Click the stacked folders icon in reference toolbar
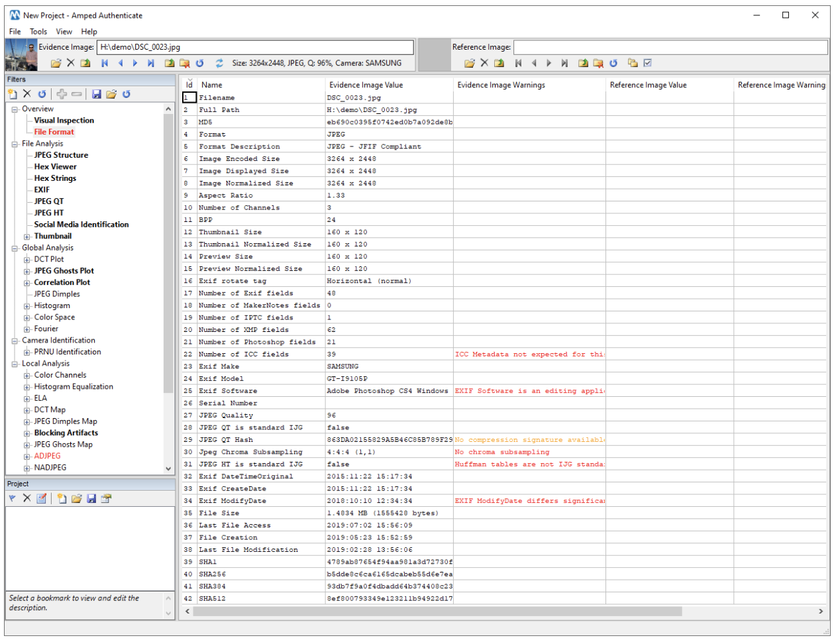 coord(633,63)
